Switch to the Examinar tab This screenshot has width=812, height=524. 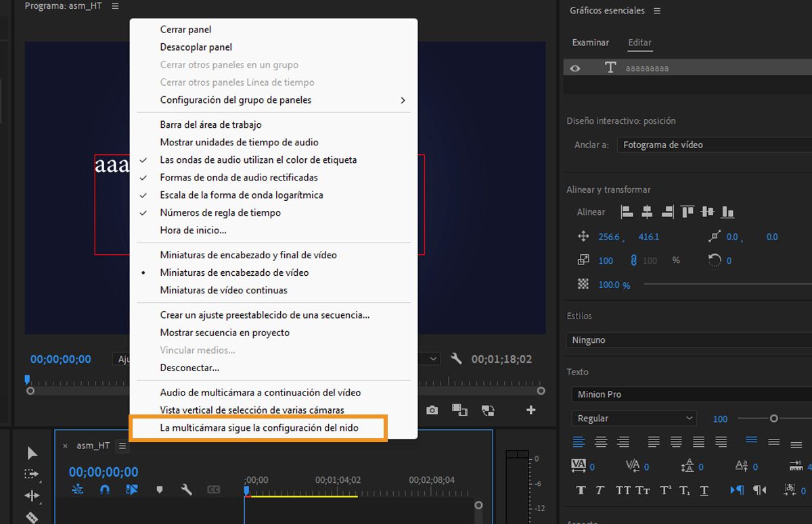590,43
